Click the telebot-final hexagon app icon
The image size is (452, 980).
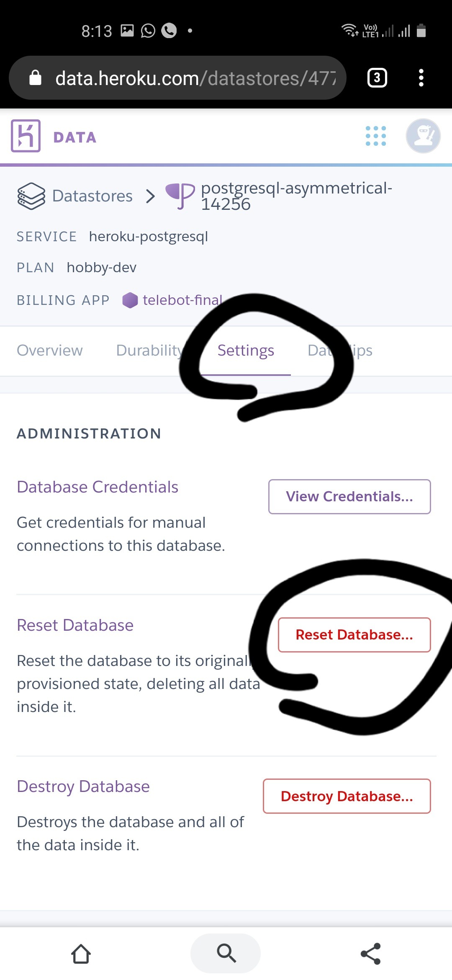pyautogui.click(x=130, y=300)
